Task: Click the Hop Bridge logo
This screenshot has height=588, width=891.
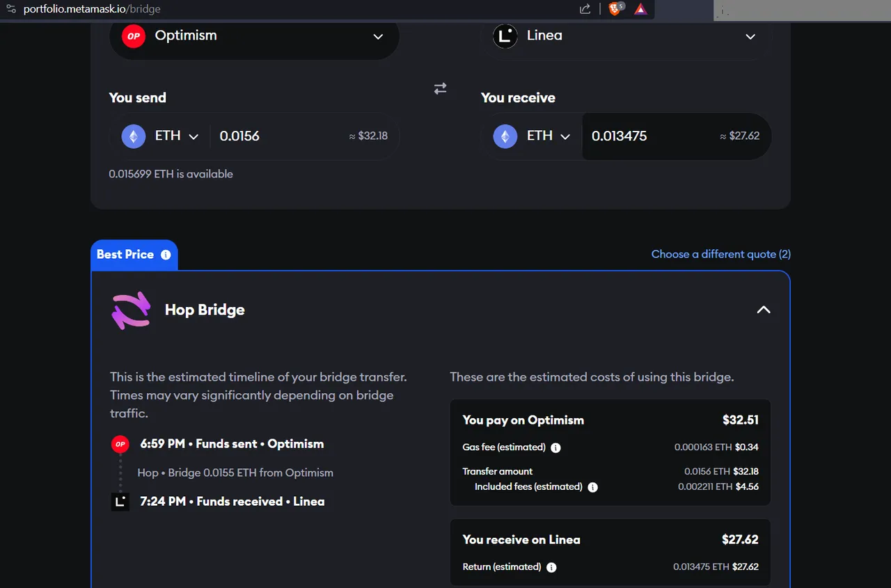Action: click(x=131, y=310)
